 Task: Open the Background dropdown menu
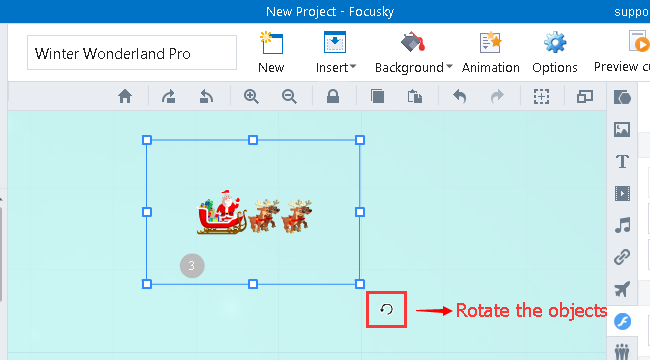pyautogui.click(x=413, y=52)
